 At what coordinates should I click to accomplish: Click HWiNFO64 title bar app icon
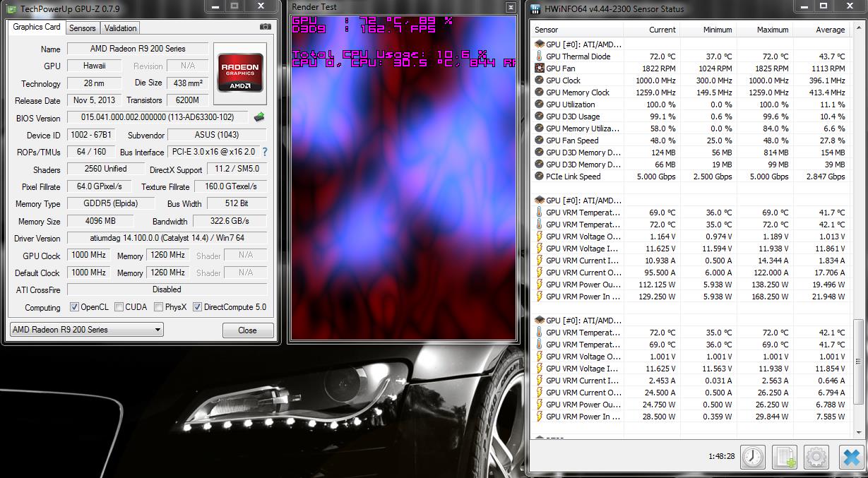(537, 9)
